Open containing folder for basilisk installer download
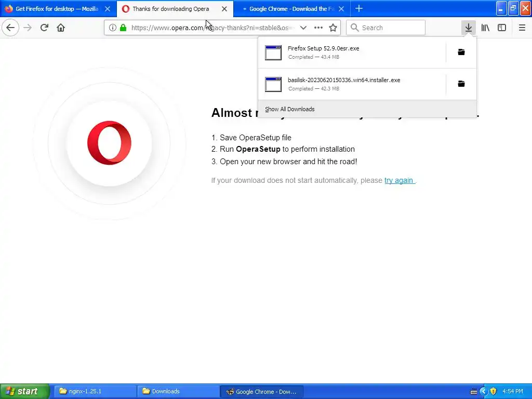Image resolution: width=532 pixels, height=399 pixels. tap(461, 84)
